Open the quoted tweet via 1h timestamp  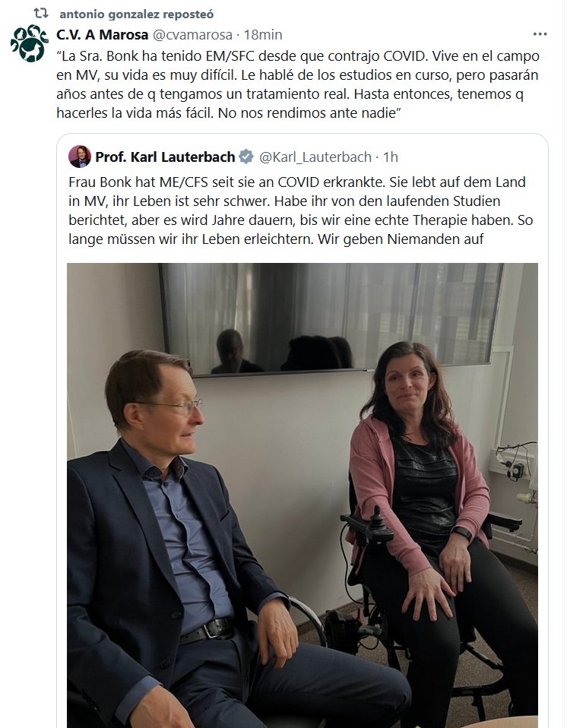point(391,157)
